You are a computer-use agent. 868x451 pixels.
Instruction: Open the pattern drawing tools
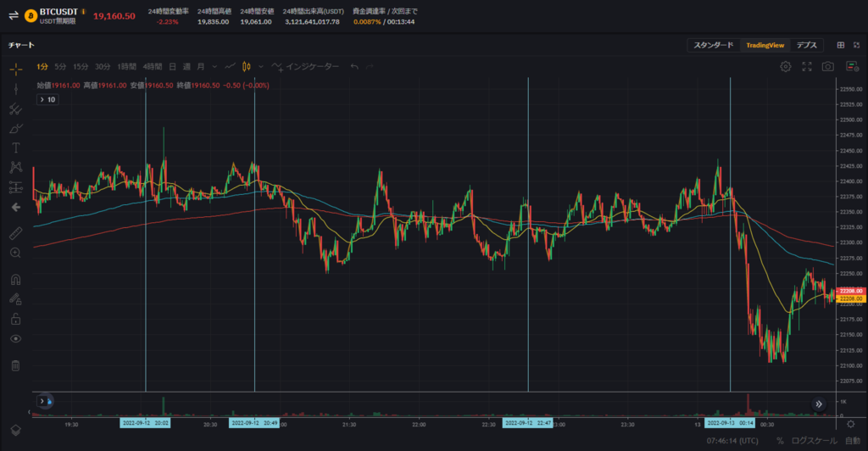pos(16,167)
